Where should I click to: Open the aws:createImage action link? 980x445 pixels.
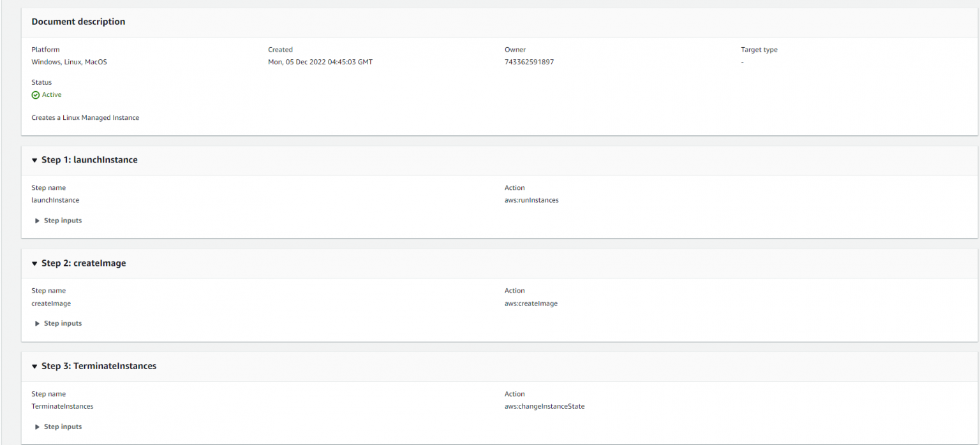(x=530, y=303)
